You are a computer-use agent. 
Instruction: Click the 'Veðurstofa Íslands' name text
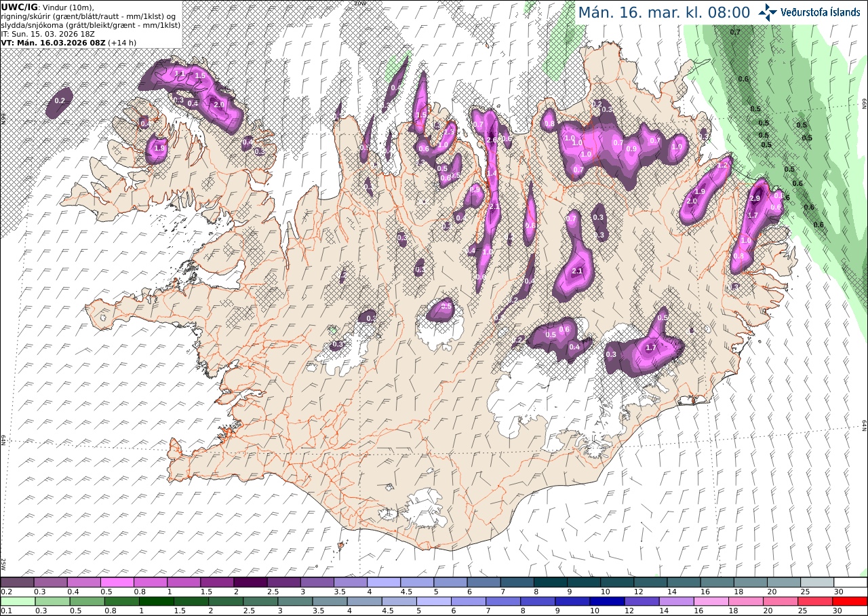(821, 12)
